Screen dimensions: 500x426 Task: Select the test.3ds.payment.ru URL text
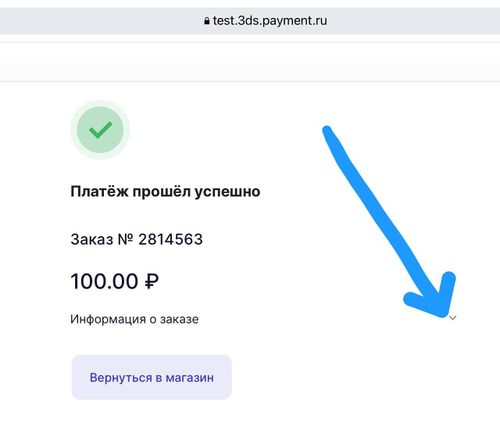[270, 21]
